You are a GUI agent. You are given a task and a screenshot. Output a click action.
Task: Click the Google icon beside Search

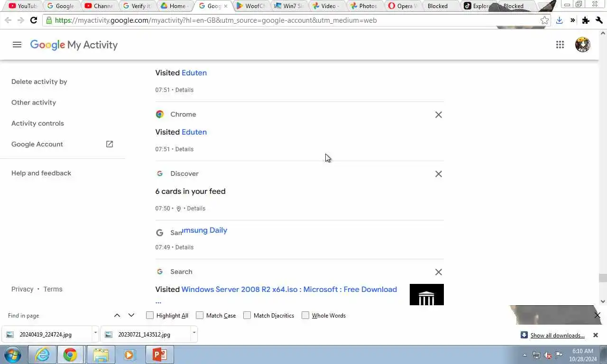(160, 272)
